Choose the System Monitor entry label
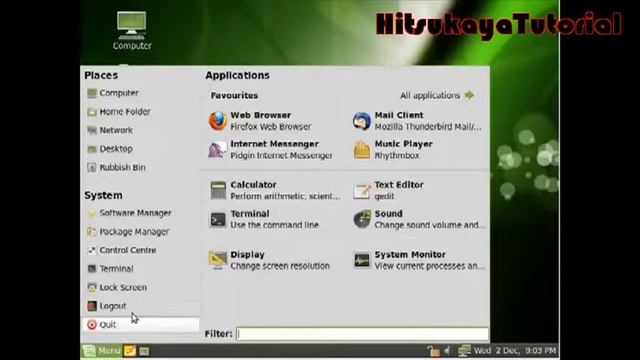 (410, 254)
